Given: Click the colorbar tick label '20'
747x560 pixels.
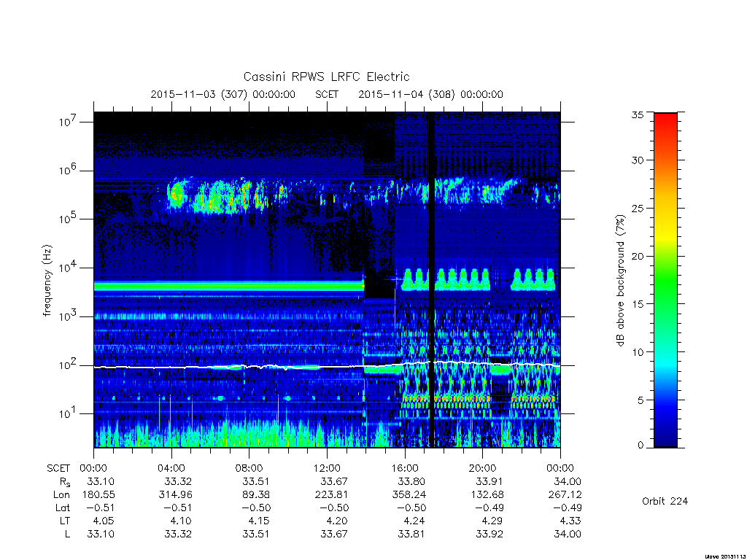Looking at the screenshot, I should point(638,256).
